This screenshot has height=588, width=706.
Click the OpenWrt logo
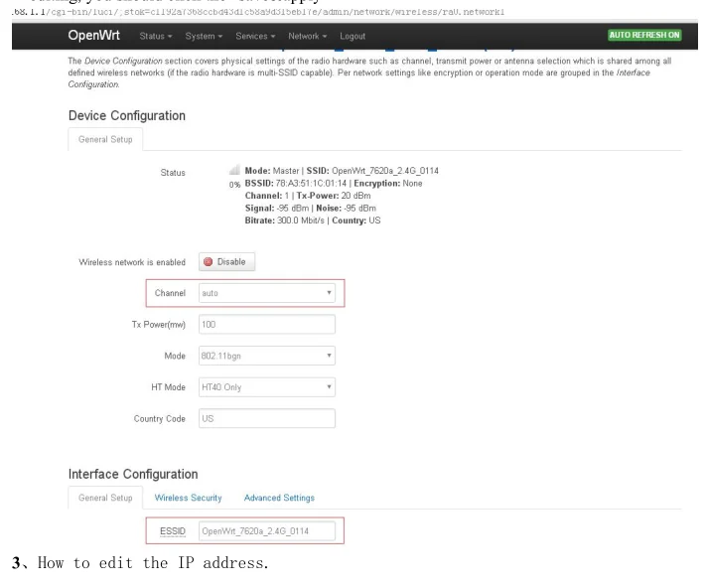pos(93,35)
